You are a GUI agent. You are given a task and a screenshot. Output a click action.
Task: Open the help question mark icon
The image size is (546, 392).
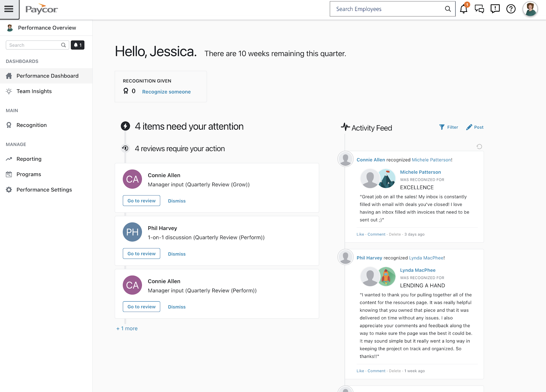click(x=511, y=9)
